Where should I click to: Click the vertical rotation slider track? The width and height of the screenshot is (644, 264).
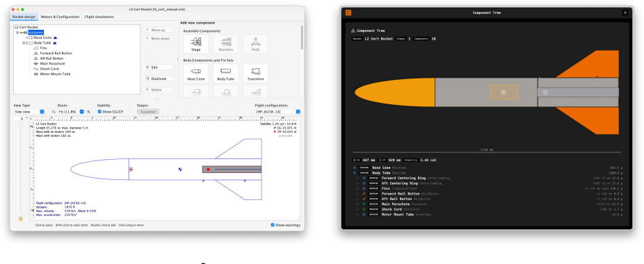(21, 168)
